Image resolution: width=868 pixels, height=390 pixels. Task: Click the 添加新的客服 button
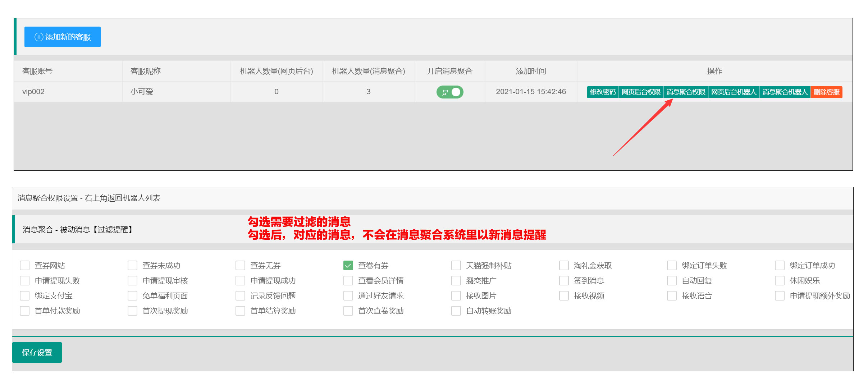tap(63, 37)
